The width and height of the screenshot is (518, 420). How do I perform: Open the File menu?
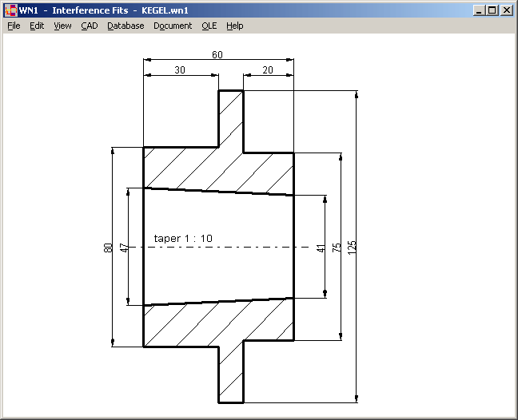tap(14, 26)
